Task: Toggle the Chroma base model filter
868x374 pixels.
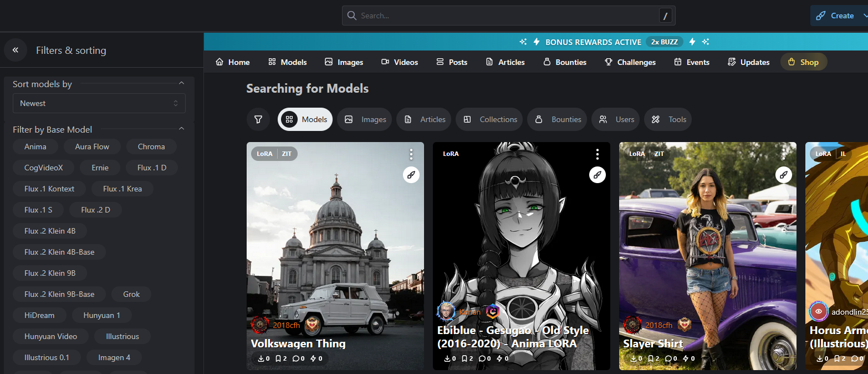Action: (151, 146)
